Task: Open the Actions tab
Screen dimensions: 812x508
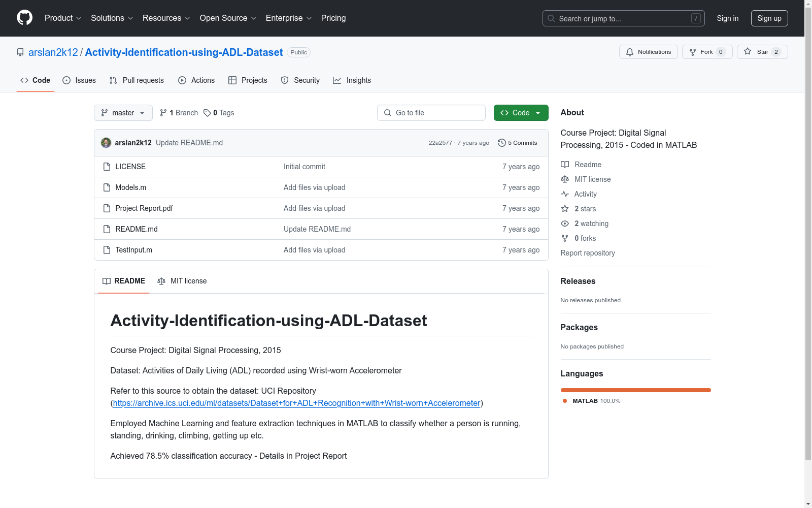Action: click(x=196, y=80)
